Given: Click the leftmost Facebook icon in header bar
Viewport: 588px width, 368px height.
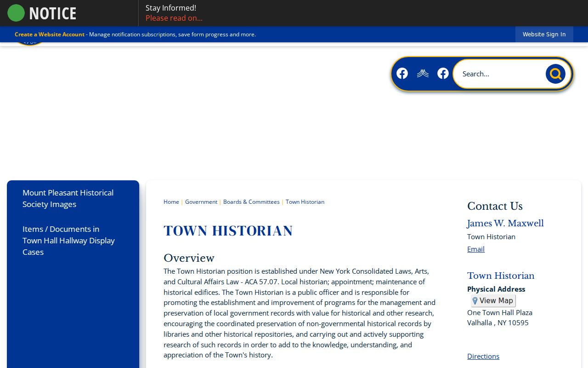Looking at the screenshot, I should coord(402,74).
